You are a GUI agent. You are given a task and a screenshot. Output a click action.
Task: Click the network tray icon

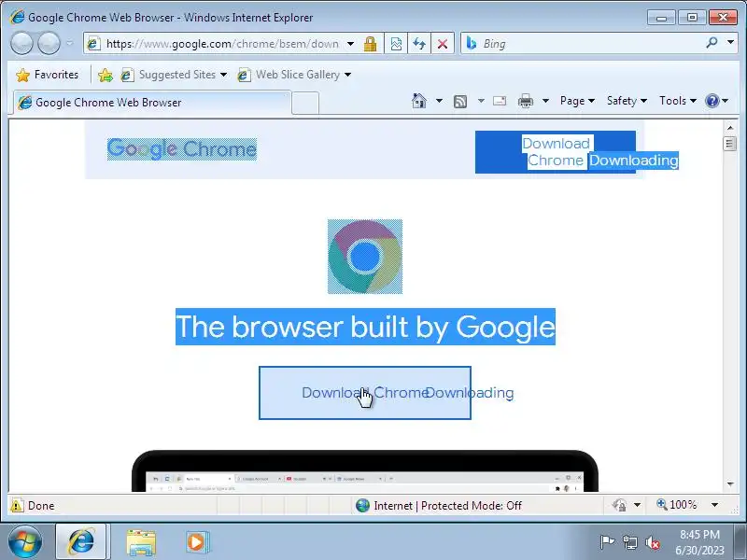(x=630, y=542)
